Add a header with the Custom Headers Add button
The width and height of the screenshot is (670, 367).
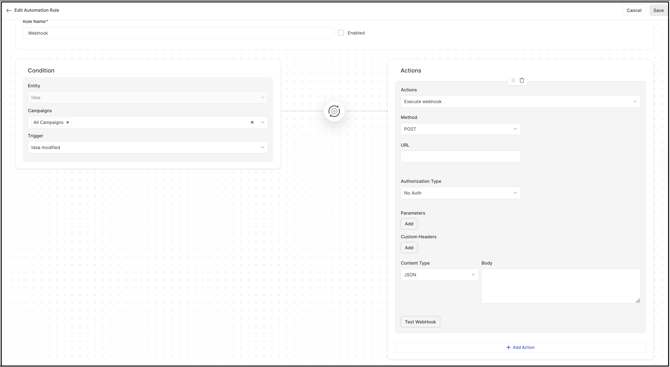pos(409,248)
